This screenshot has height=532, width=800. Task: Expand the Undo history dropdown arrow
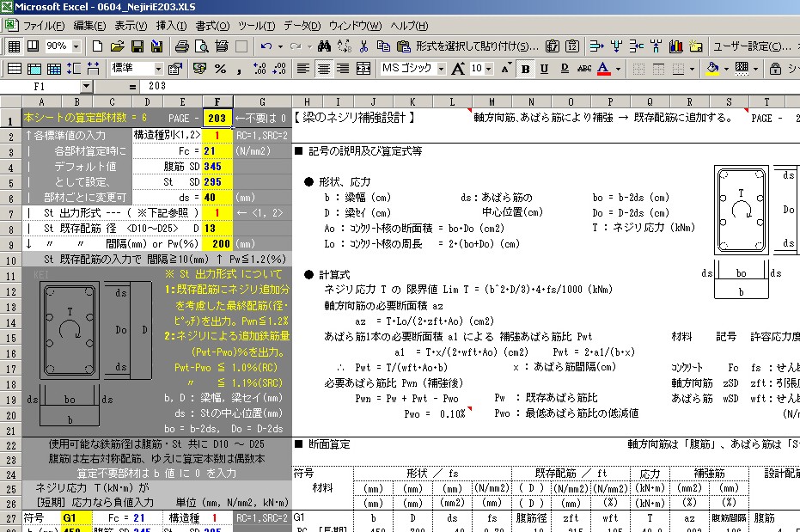coord(280,46)
